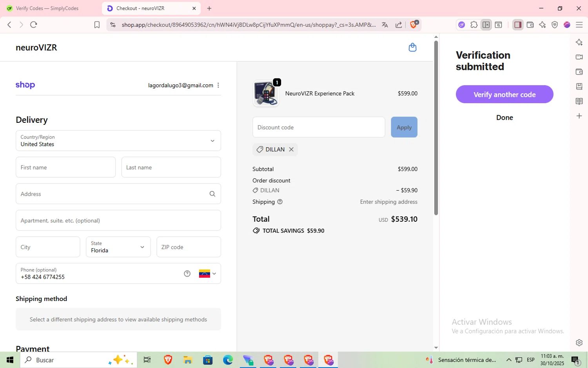
Task: Open the Brave Wallet toolbar icon
Action: pyautogui.click(x=530, y=25)
